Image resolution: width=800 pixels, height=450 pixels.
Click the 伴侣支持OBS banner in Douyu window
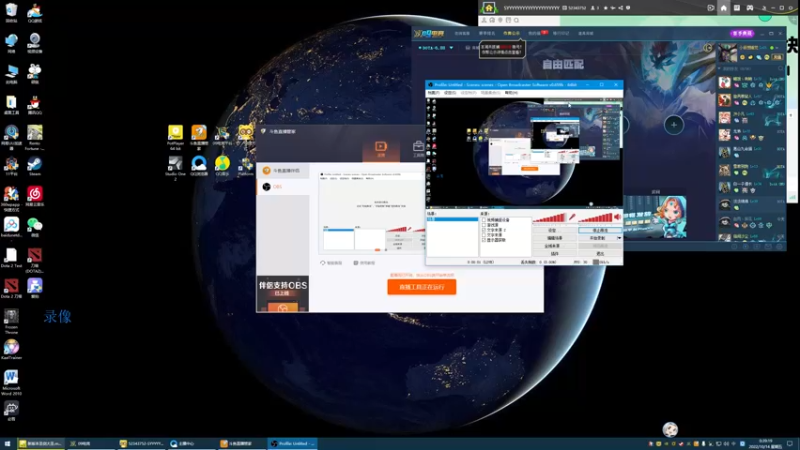[283, 294]
